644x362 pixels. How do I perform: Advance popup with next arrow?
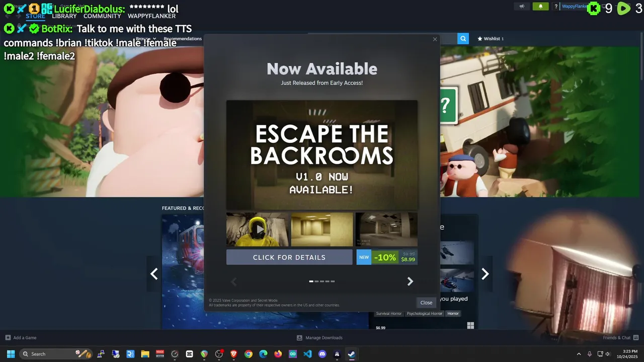[x=410, y=282]
